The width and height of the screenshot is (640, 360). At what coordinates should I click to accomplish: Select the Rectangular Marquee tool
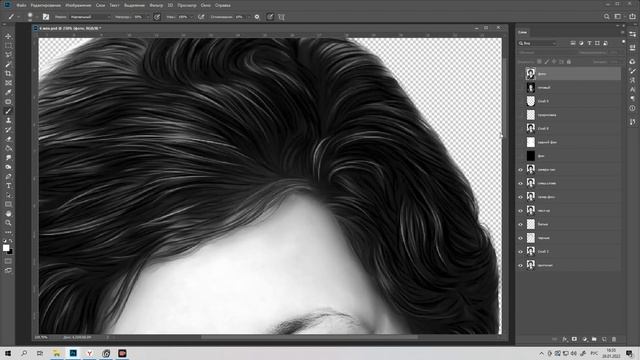[x=8, y=46]
